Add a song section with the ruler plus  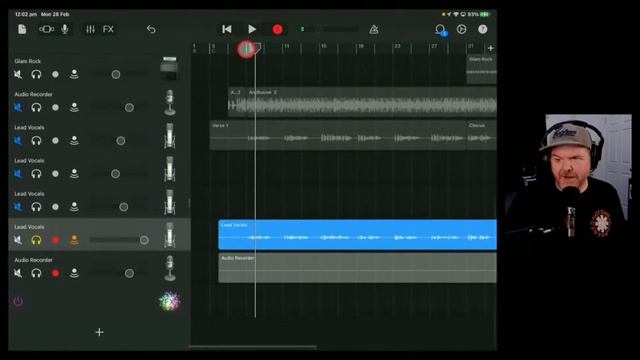pyautogui.click(x=491, y=48)
